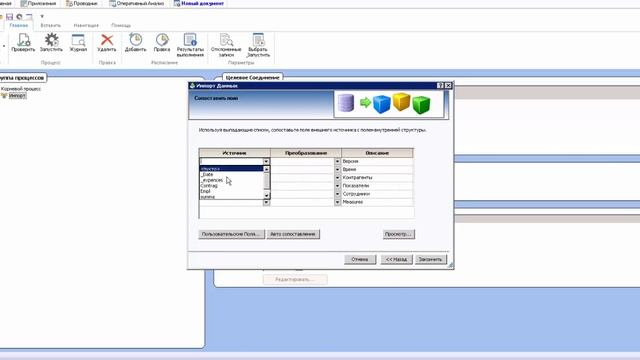This screenshot has width=640, height=360.
Task: Open the Преобразование dropdown in Показатели row
Action: coord(337,186)
